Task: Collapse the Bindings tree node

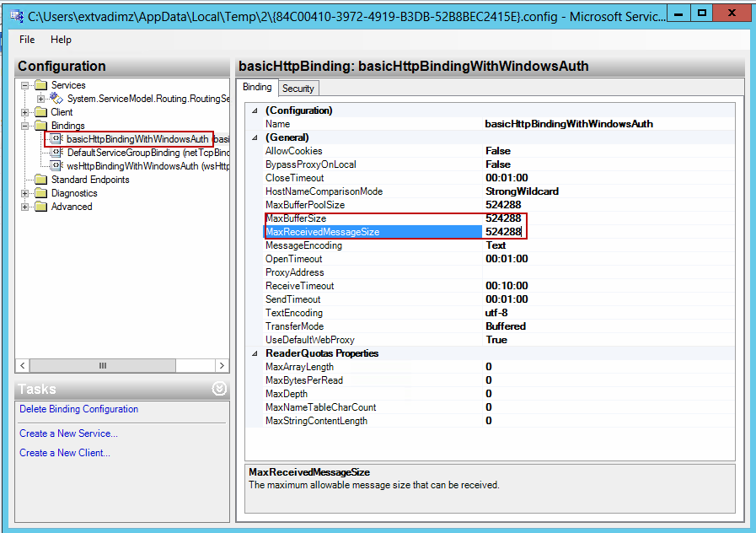Action: (x=25, y=126)
